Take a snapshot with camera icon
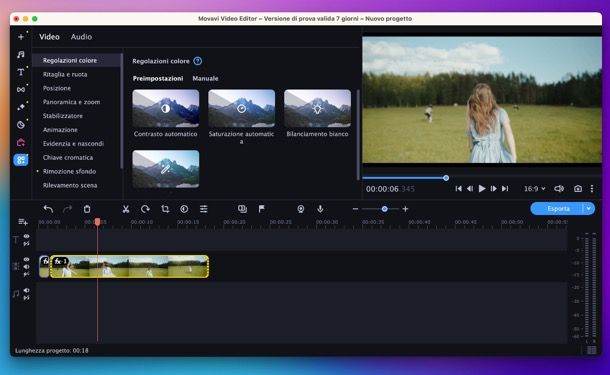The width and height of the screenshot is (610, 375). point(578,189)
